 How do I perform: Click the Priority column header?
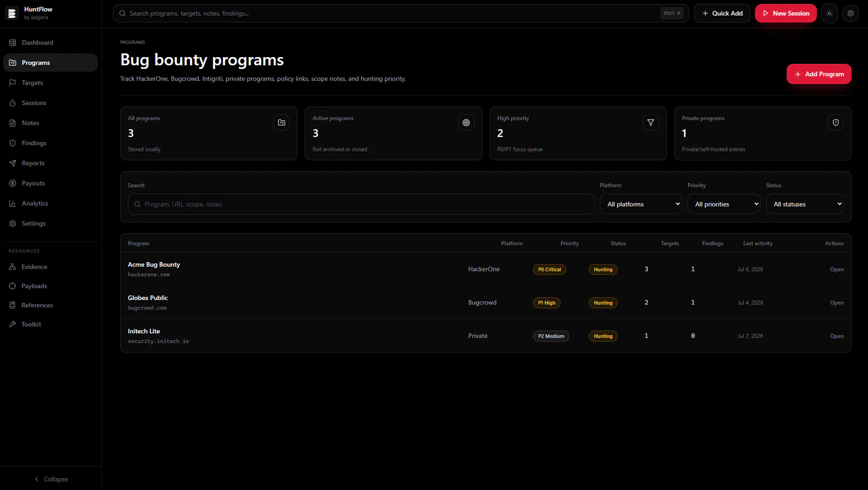[569, 243]
